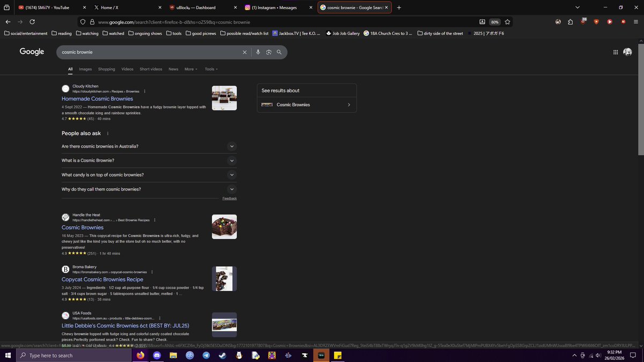The height and width of the screenshot is (362, 644).
Task: Open a new browser tab
Action: (399, 8)
